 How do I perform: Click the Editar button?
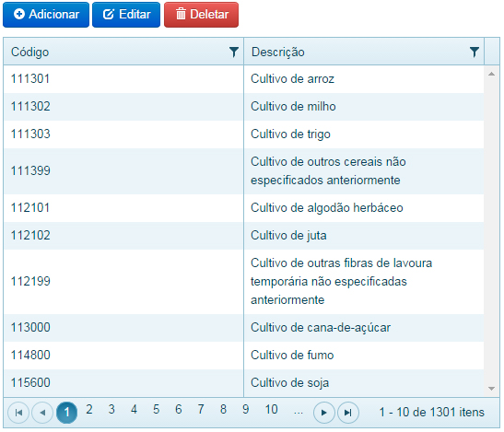pos(126,15)
